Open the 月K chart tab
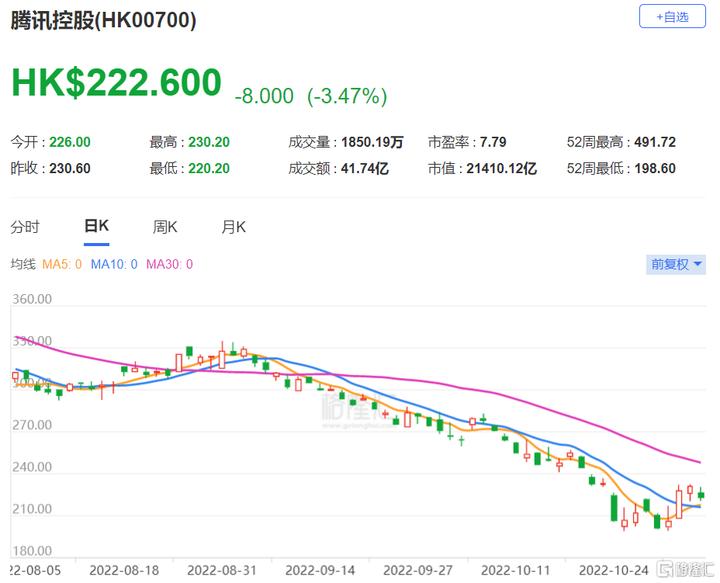 point(233,227)
